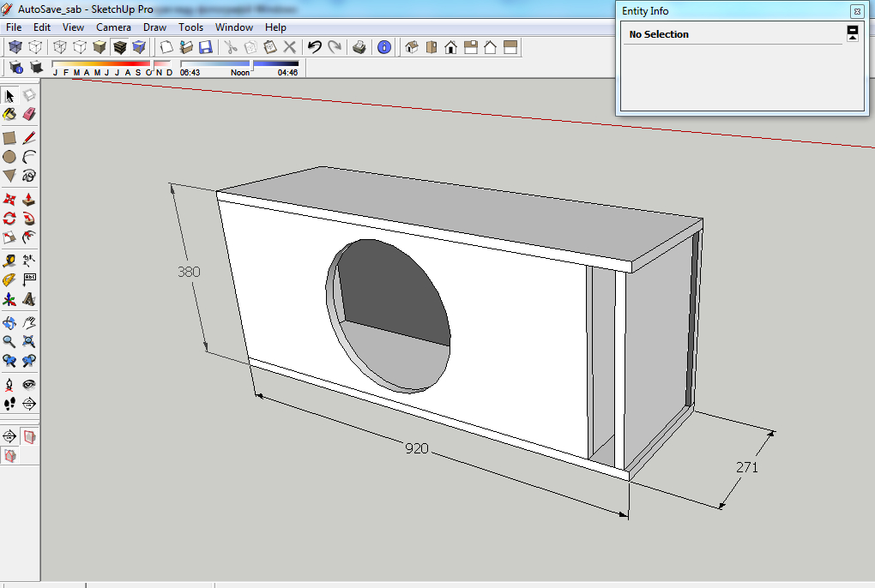Select the Polygon tool
Viewport: 875px width, 588px height.
point(9,176)
